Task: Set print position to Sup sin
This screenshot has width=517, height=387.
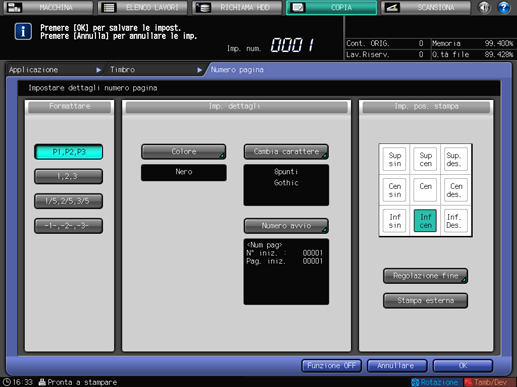Action: (x=395, y=159)
